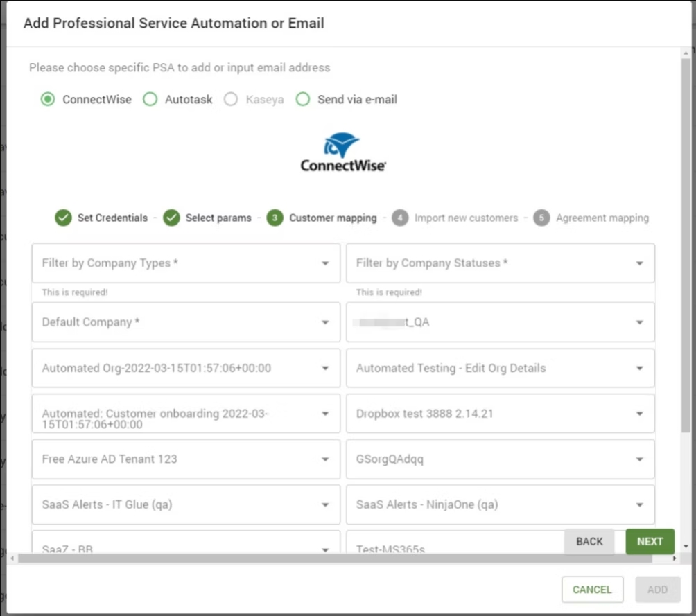
Task: Click the scroll right arrow
Action: pos(675,558)
